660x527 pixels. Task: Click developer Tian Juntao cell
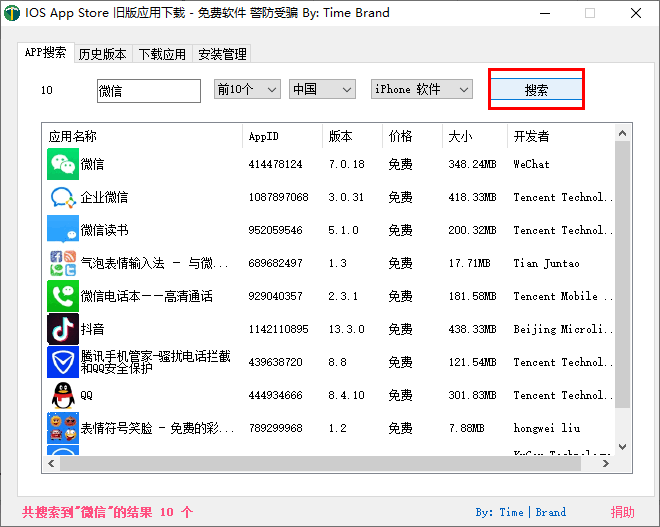coord(546,263)
